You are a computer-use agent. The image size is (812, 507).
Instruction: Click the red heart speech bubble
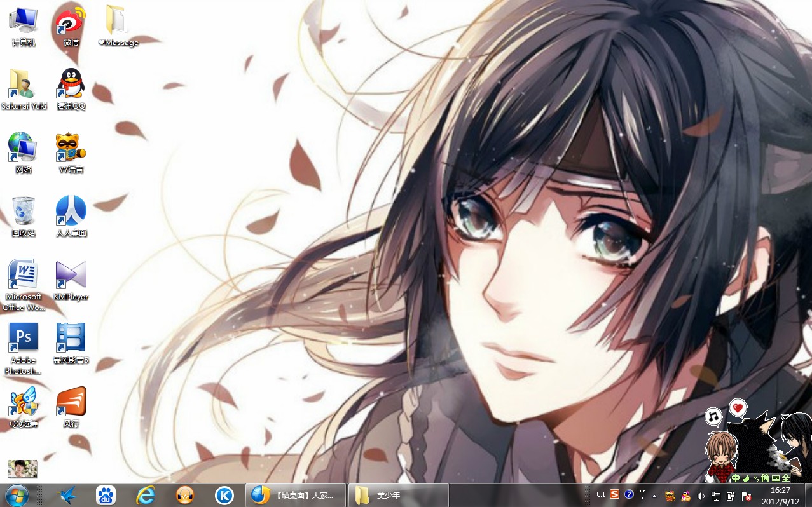point(738,407)
